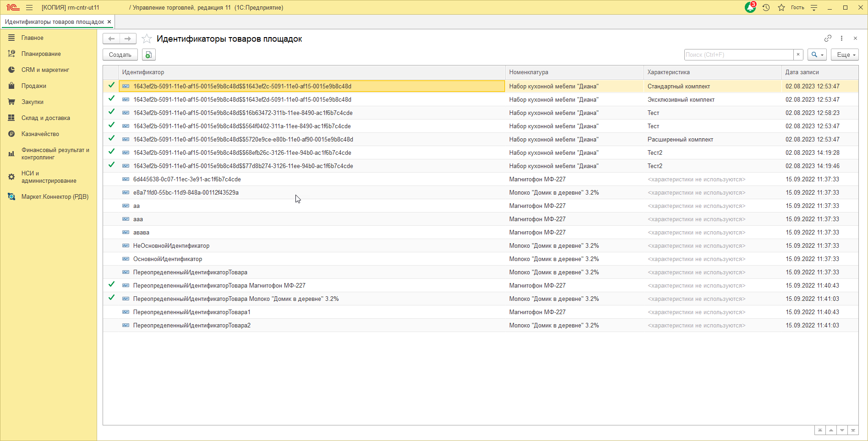Click the Создать button
This screenshot has height=441, width=868.
(x=120, y=55)
